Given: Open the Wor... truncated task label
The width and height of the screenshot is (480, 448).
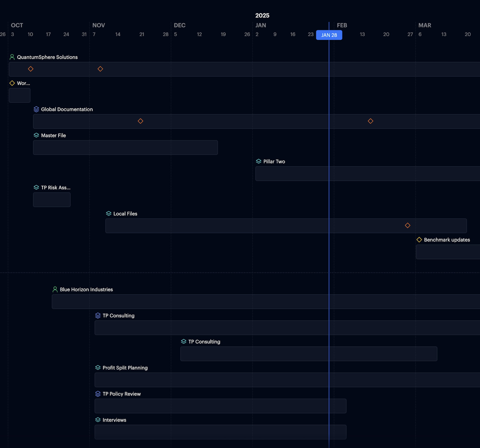Looking at the screenshot, I should pyautogui.click(x=23, y=83).
